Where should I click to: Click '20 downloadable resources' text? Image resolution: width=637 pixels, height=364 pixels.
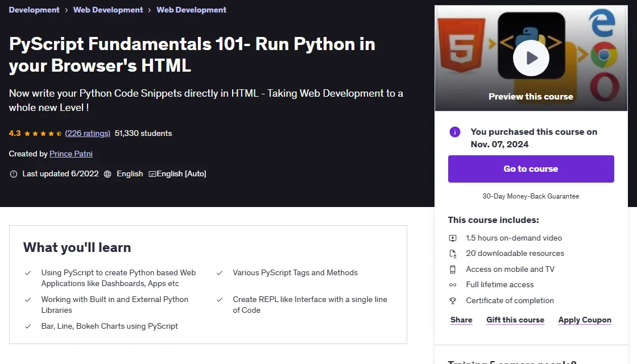click(x=515, y=254)
